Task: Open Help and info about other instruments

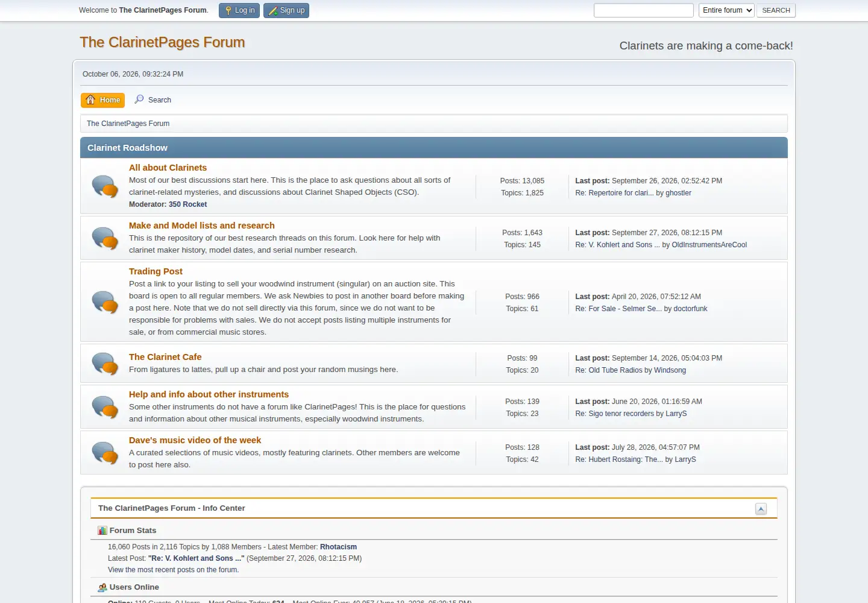Action: point(209,394)
